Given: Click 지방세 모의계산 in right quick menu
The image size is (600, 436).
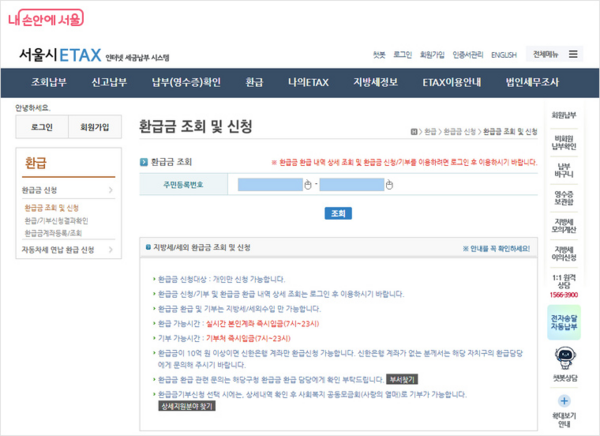Looking at the screenshot, I should point(564,226).
